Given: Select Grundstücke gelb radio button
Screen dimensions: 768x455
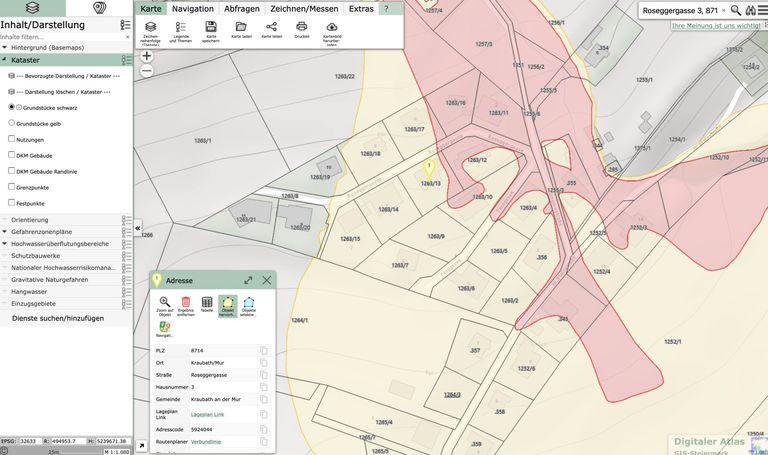Looking at the screenshot, I should [12, 123].
